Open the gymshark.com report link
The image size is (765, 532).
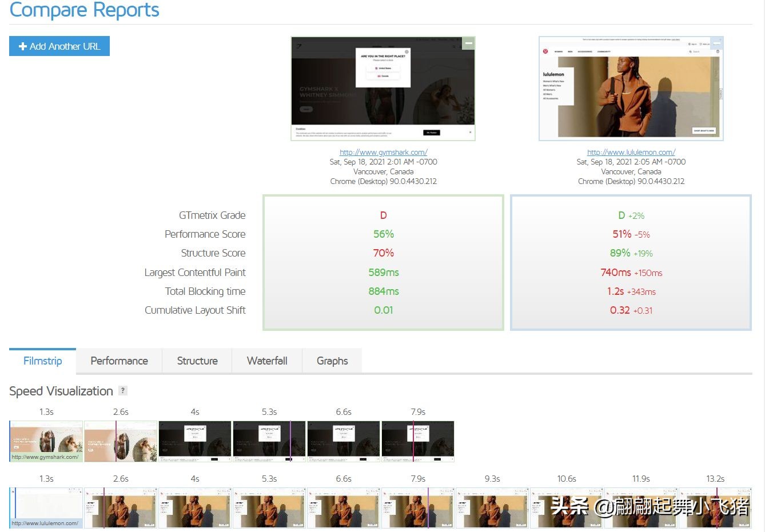pyautogui.click(x=383, y=152)
